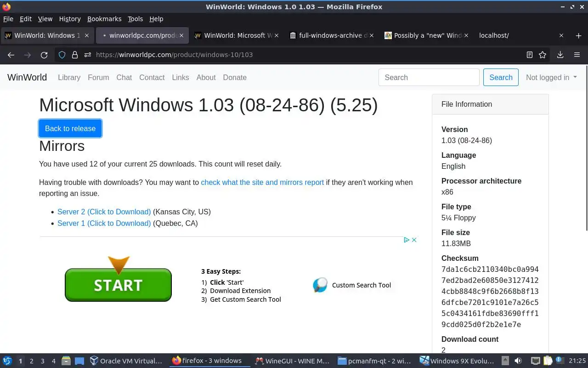
Task: Open the Library nav link
Action: pos(69,77)
